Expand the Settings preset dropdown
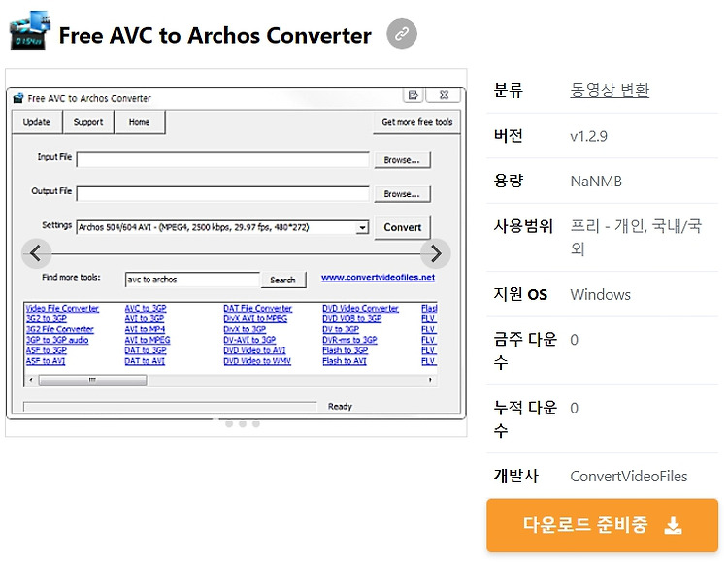728x562 pixels. [x=362, y=227]
